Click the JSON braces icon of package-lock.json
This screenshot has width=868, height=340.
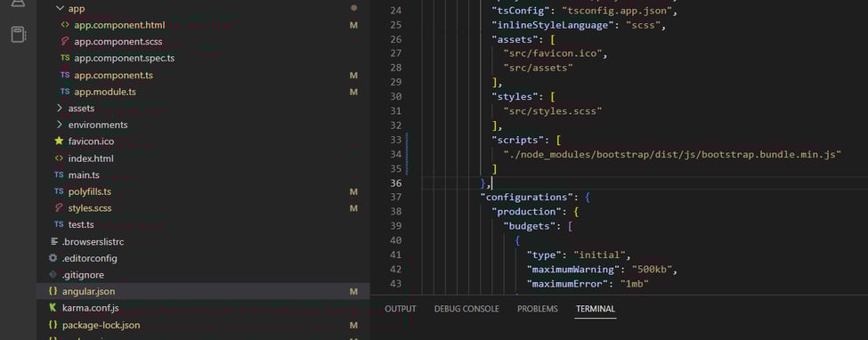[53, 325]
